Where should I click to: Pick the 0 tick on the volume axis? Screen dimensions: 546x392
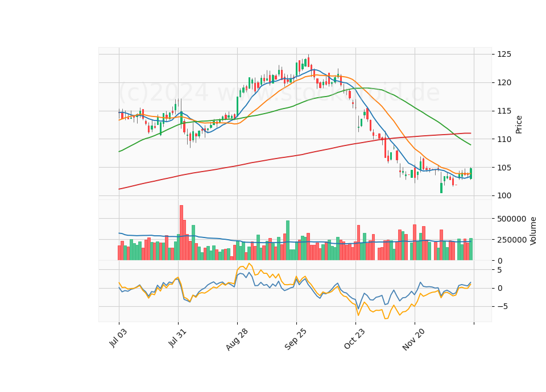500,261
